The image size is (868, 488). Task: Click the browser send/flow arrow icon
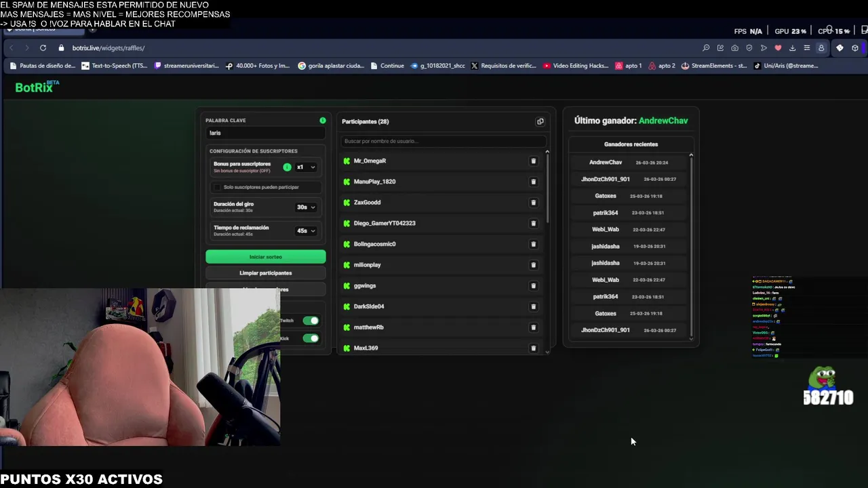(x=764, y=48)
